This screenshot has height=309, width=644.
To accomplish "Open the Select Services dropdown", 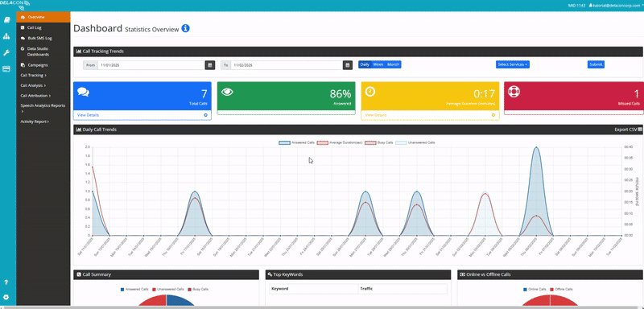I will coord(513,64).
